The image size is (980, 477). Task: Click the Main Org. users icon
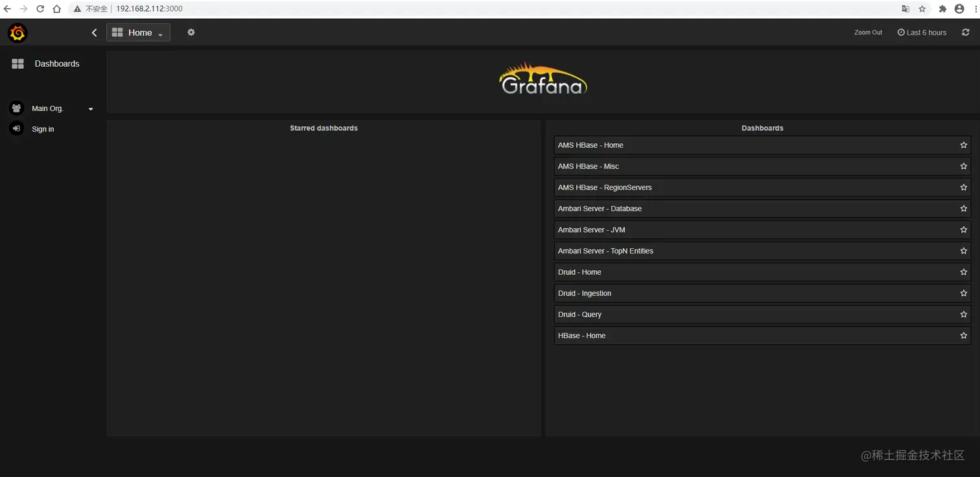tap(16, 108)
